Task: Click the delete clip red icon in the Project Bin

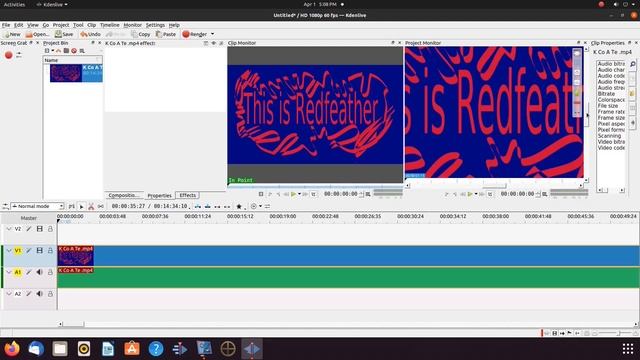Action: pos(74,51)
